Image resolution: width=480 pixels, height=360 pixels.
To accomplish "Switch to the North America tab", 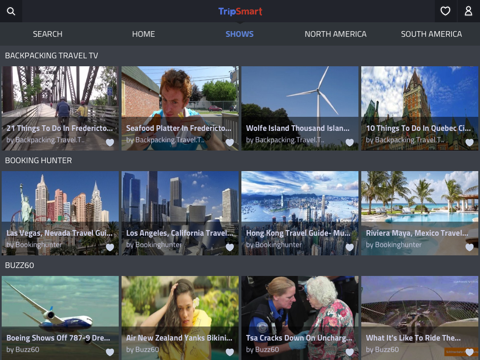I will click(x=335, y=34).
